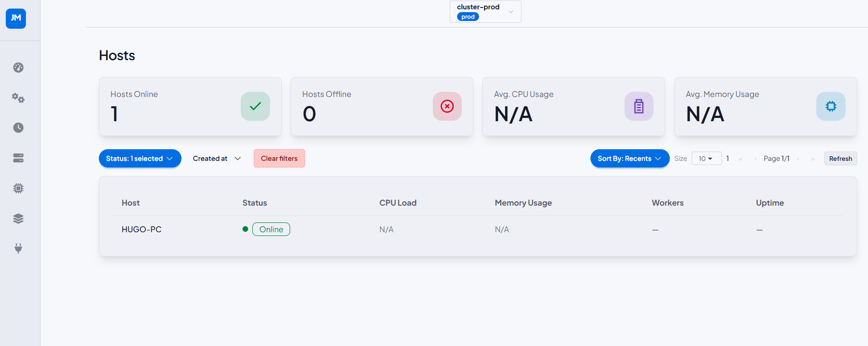This screenshot has width=868, height=346.
Task: Change the page Size 10 dropdown
Action: pyautogui.click(x=706, y=159)
